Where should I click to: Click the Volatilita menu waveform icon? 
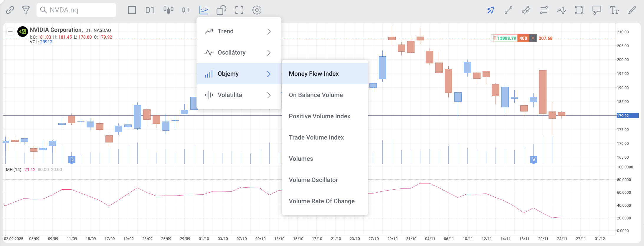209,95
